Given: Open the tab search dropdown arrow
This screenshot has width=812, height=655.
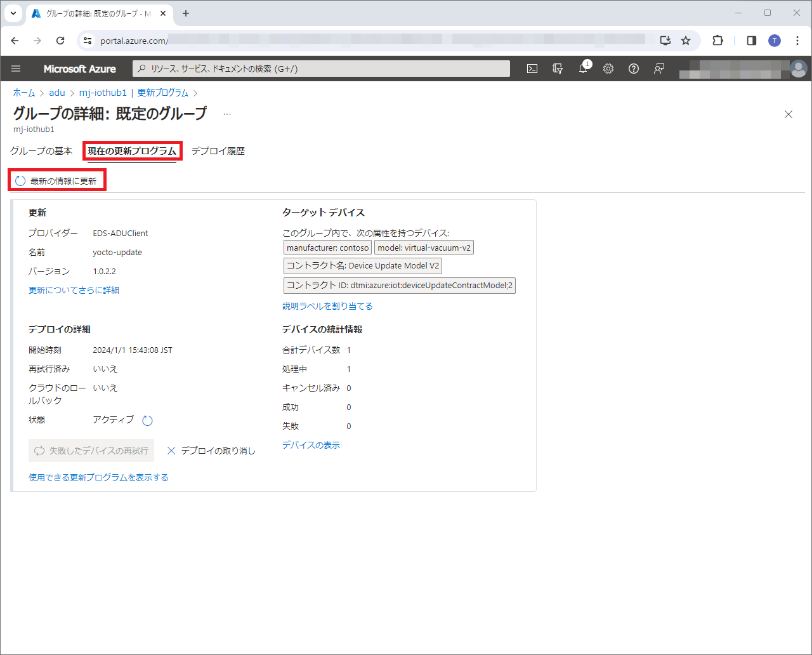Looking at the screenshot, I should (13, 13).
